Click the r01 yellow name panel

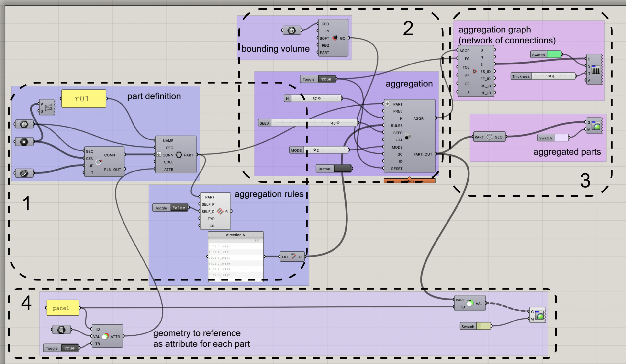(84, 99)
